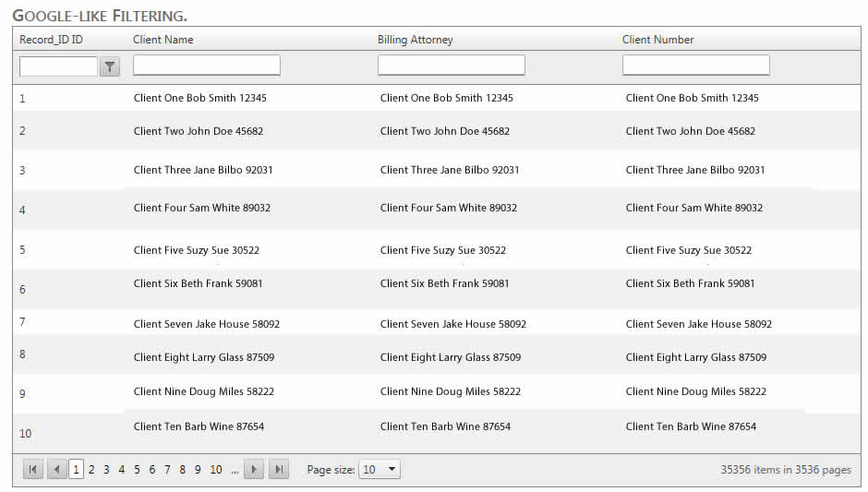
Task: Focus the Billing Attorney filter field
Action: click(452, 66)
